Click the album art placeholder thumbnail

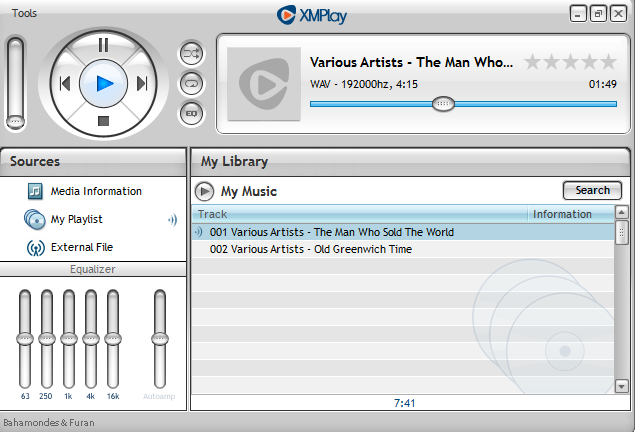(264, 84)
